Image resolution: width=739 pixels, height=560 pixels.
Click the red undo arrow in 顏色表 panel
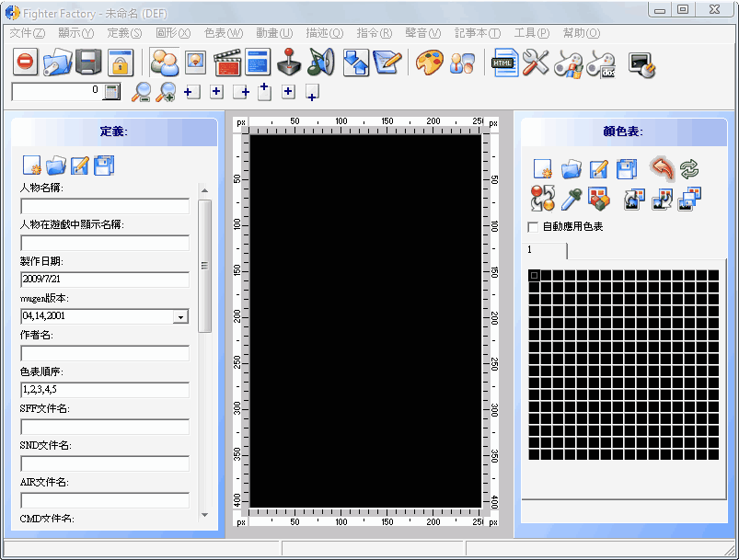pyautogui.click(x=663, y=169)
